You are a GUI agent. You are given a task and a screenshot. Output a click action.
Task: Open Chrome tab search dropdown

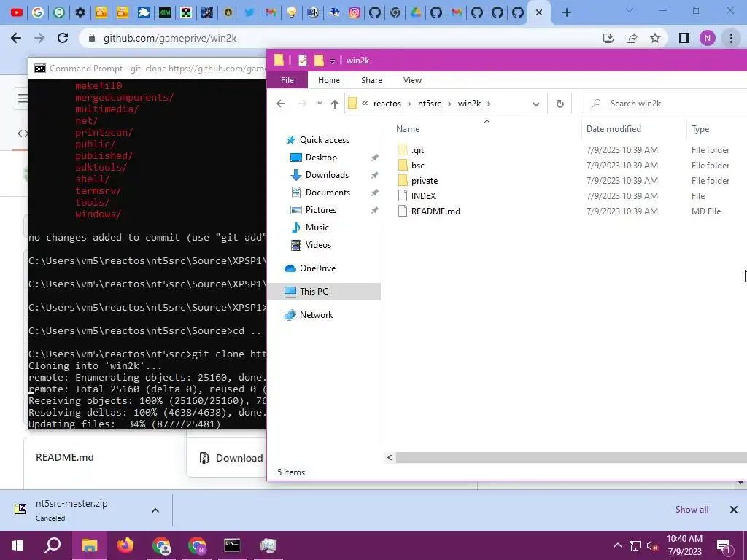[630, 10]
